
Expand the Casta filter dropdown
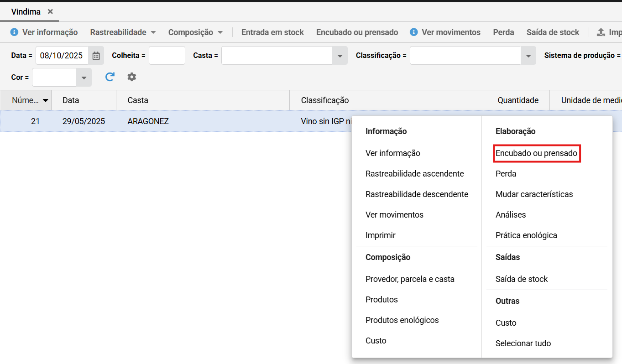340,56
